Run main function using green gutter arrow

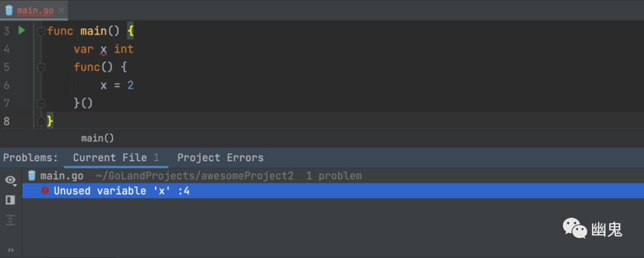22,30
